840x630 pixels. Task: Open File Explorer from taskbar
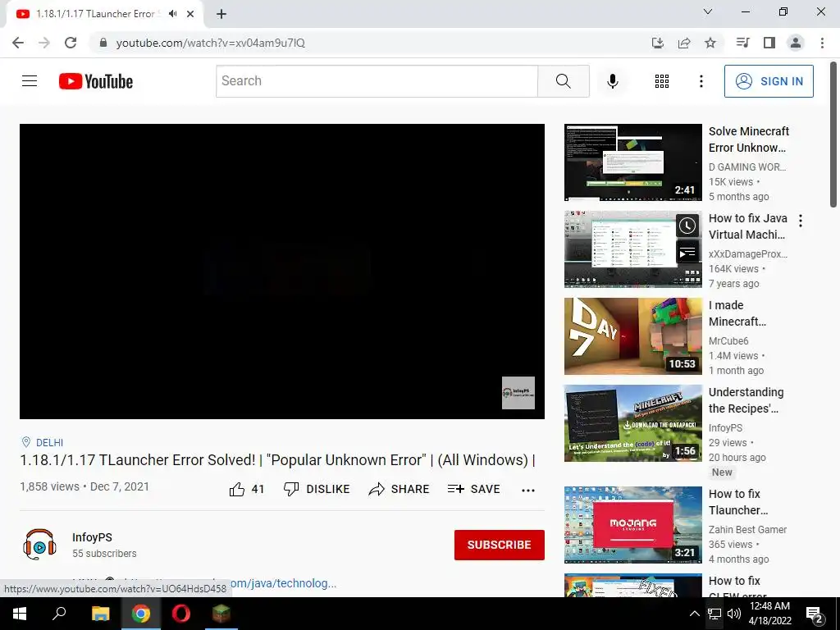point(100,614)
